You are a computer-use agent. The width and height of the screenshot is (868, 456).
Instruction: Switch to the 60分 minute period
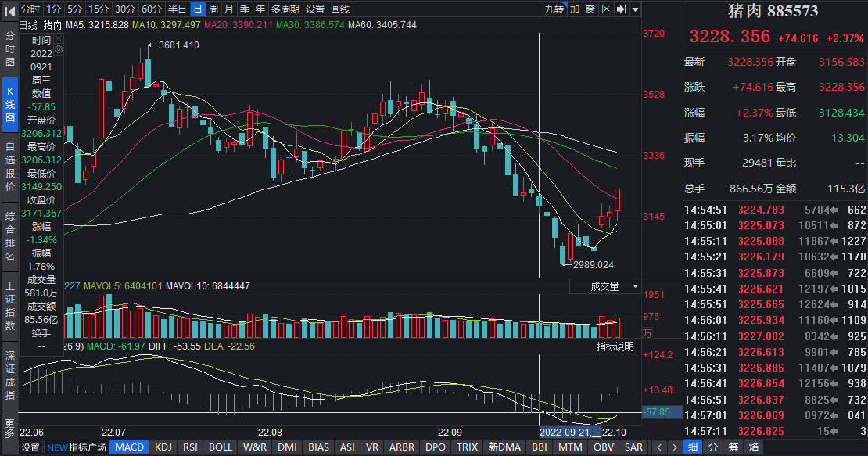tap(152, 9)
